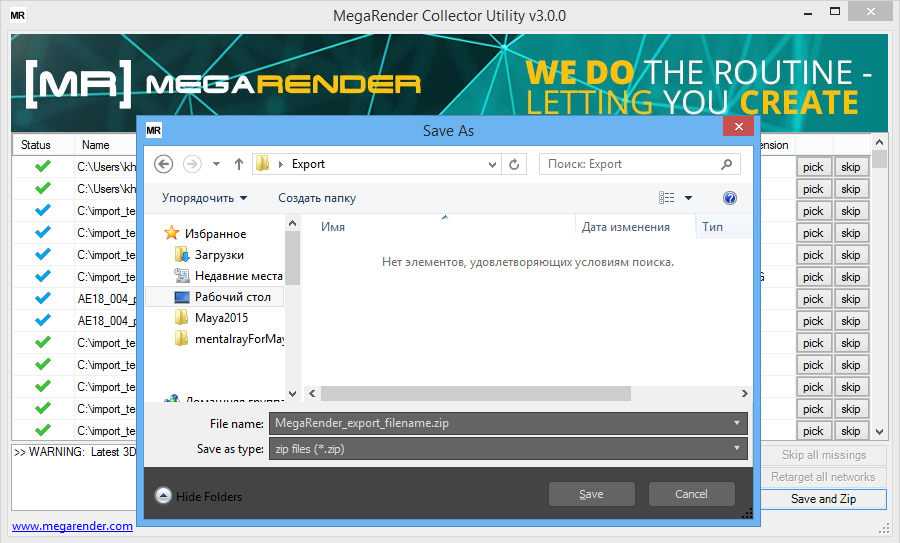Click Collector list scroll down arrow
The height and width of the screenshot is (543, 900).
[879, 432]
